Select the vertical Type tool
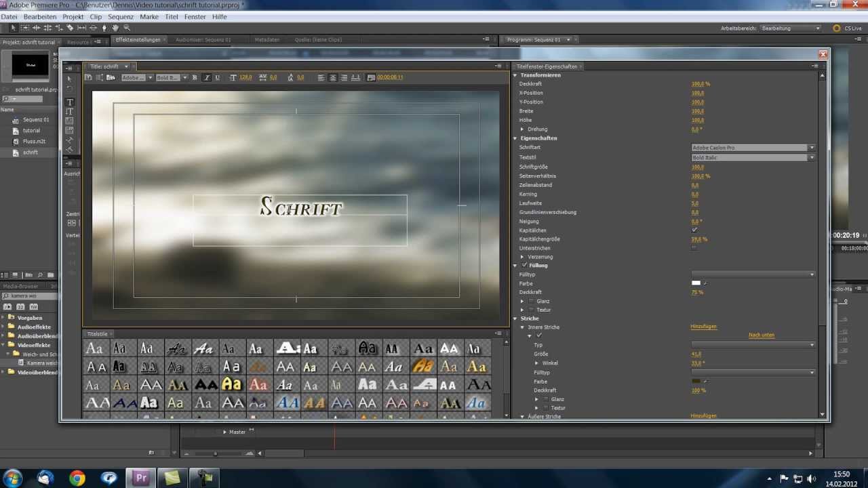 coord(70,111)
